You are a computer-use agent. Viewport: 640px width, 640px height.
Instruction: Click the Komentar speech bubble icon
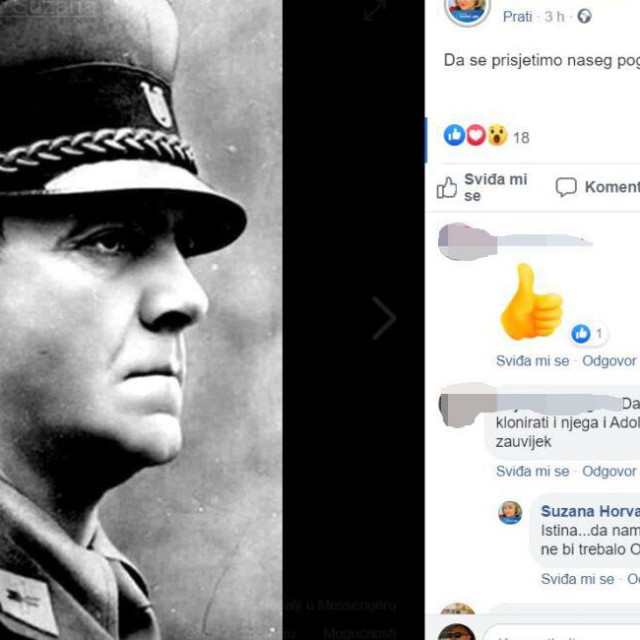coord(566,187)
